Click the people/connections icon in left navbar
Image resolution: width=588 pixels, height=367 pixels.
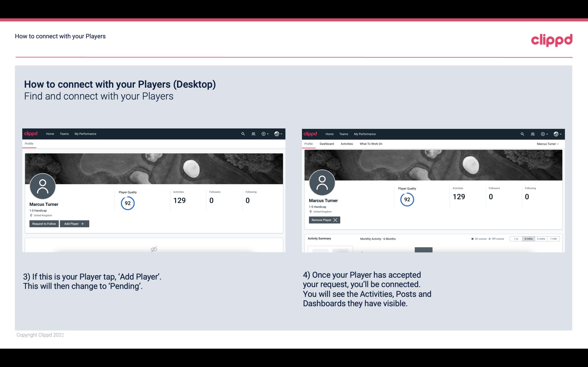[x=253, y=133]
